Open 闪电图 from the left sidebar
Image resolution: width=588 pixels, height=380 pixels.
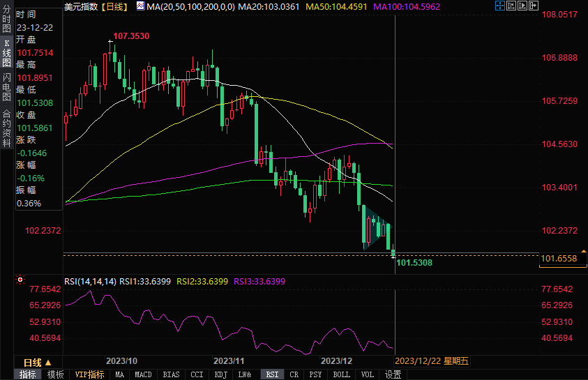click(6, 86)
